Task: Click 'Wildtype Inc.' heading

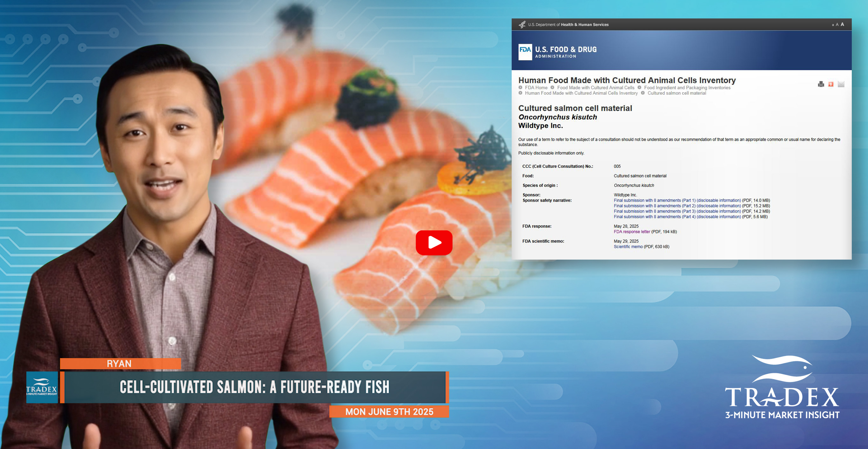Action: pos(541,126)
